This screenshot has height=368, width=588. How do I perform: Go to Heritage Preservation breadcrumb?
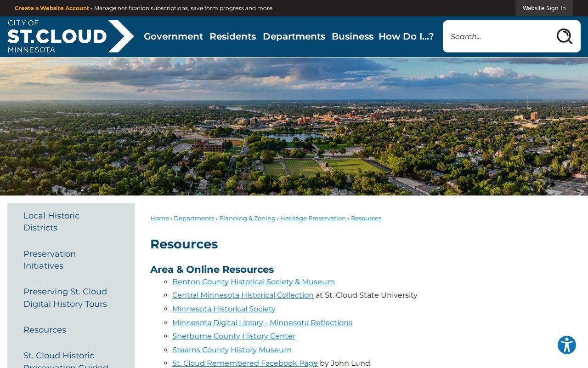tap(313, 218)
